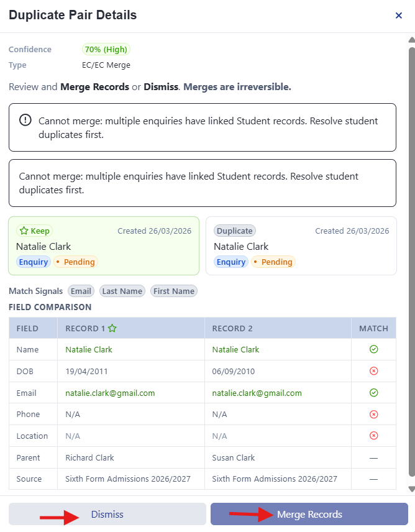This screenshot has width=415, height=532.
Task: Click the star icon in Keep badge
Action: (x=24, y=231)
